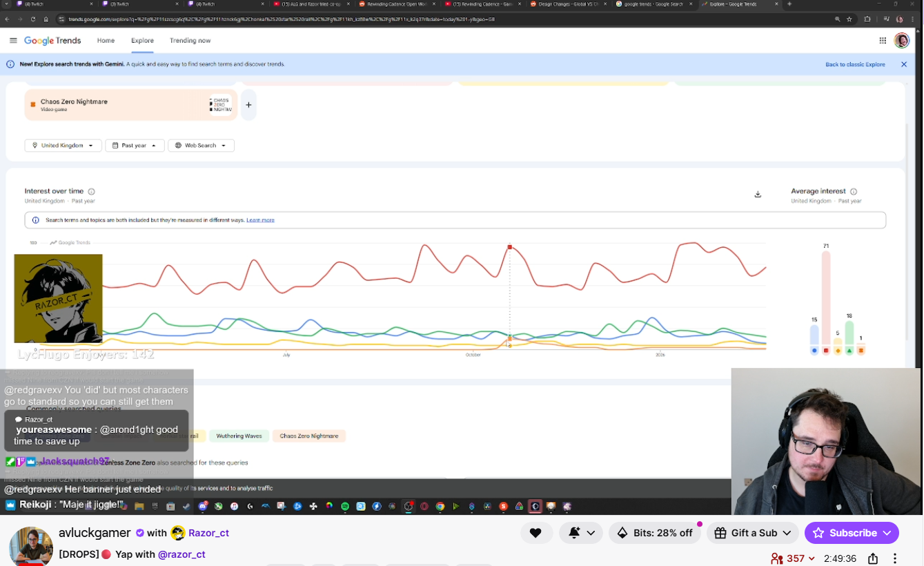The height and width of the screenshot is (566, 924).
Task: Switch to the google trends Google Search tab
Action: [x=653, y=4]
